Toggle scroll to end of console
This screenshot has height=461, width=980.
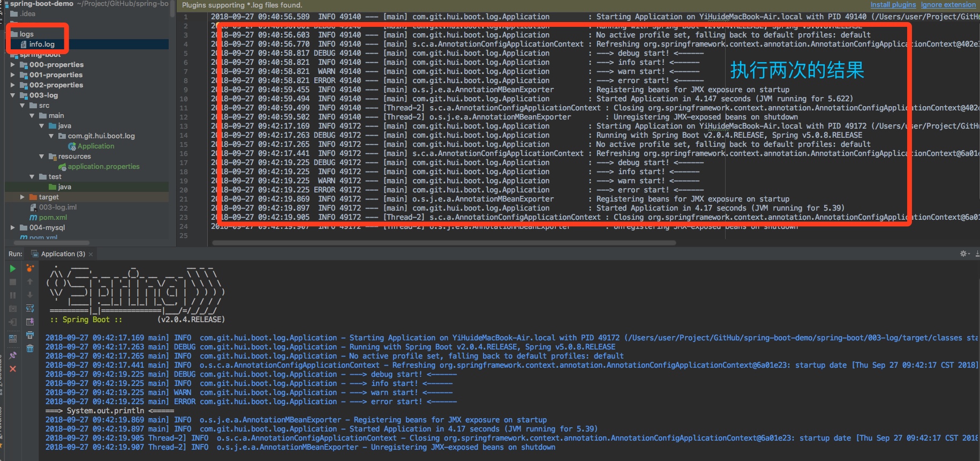click(30, 322)
